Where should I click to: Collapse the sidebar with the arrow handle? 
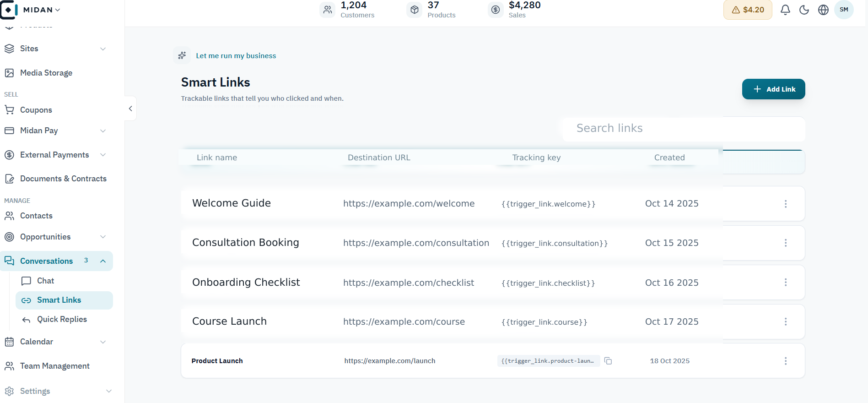point(130,109)
